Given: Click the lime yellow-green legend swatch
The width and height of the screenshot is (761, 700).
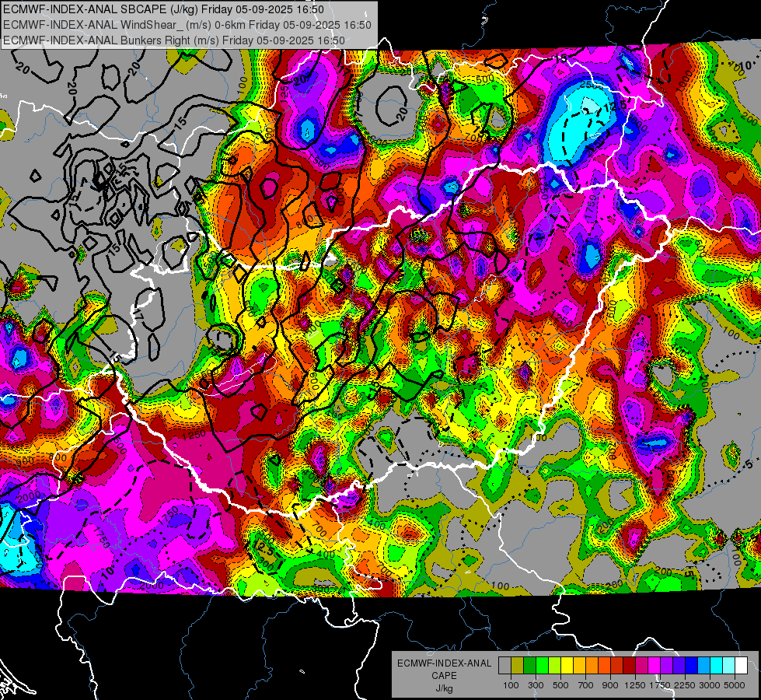Looking at the screenshot, I should [x=554, y=666].
